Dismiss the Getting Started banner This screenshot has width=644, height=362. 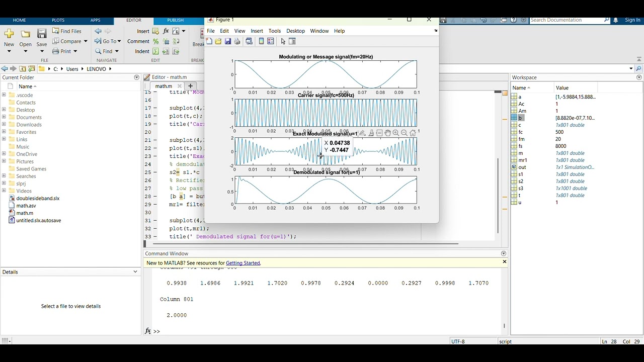(504, 262)
